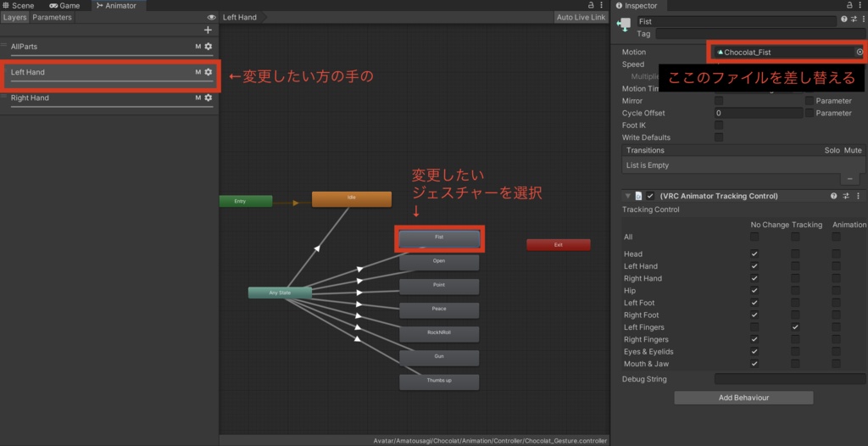Click the M mask indicator on the Right Hand layer
The height and width of the screenshot is (446, 868).
(198, 98)
